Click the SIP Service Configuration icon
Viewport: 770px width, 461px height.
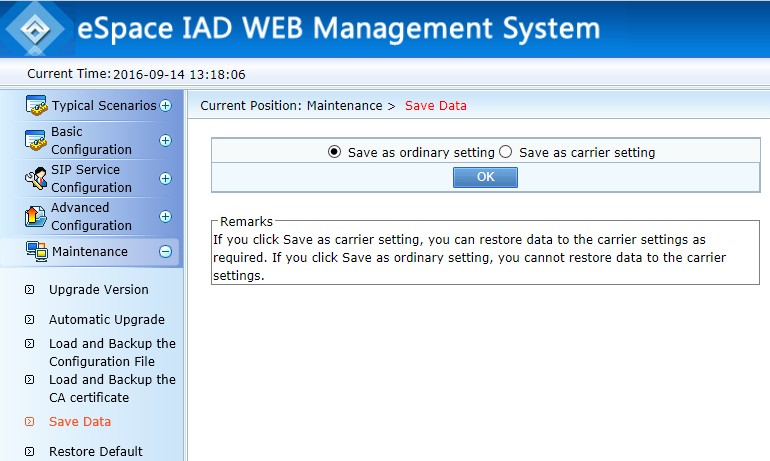(x=36, y=179)
